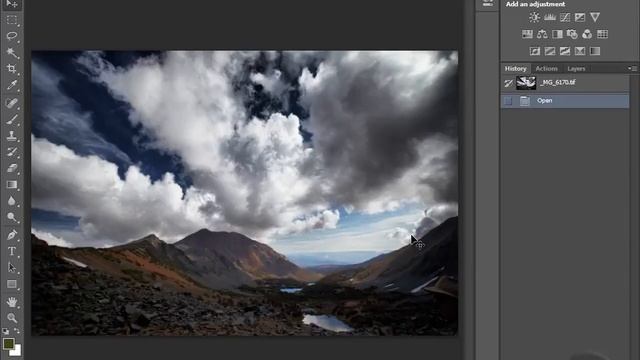Add a Brightness/Contrast adjustment

point(534,17)
